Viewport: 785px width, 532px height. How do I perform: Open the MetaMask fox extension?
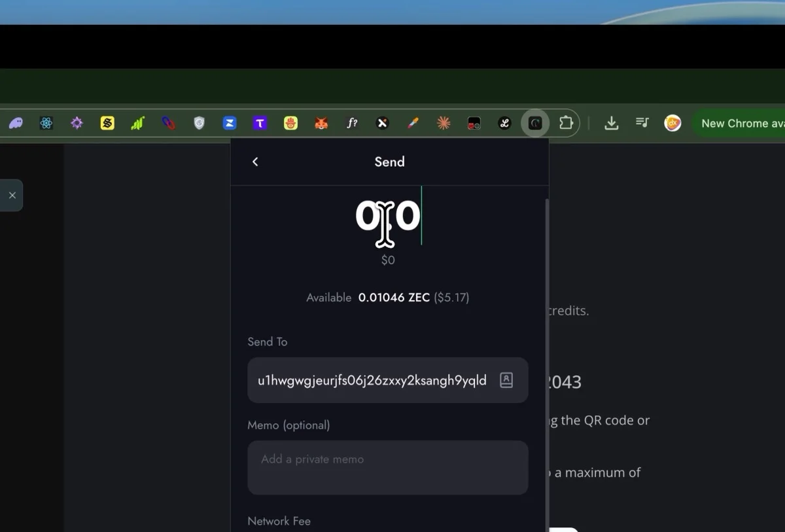click(321, 123)
